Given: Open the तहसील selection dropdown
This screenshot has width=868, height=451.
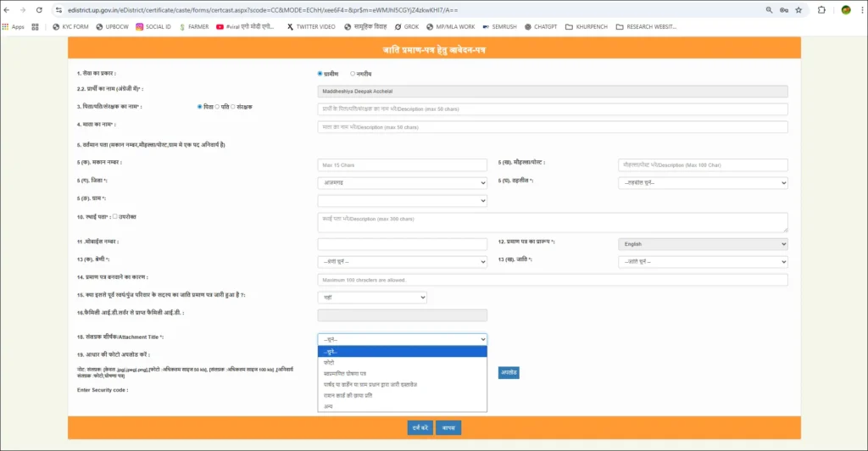Looking at the screenshot, I should pos(703,182).
